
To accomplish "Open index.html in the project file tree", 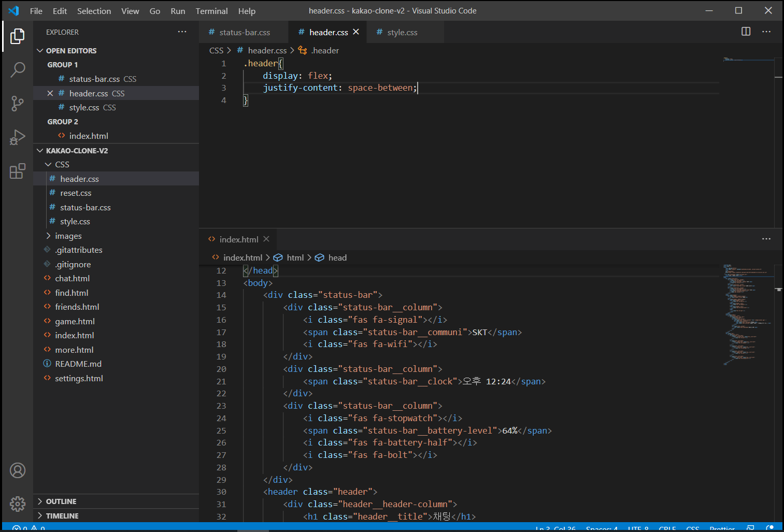I will pyautogui.click(x=116, y=335).
